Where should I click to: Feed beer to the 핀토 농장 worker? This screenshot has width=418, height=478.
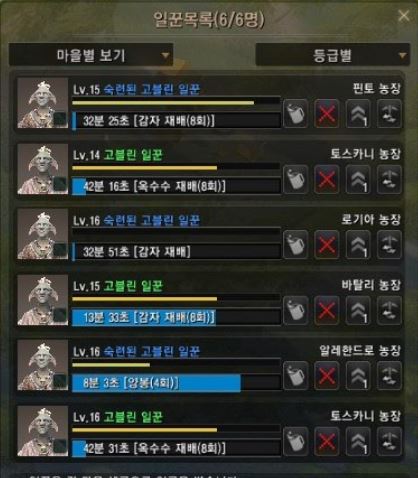point(295,114)
